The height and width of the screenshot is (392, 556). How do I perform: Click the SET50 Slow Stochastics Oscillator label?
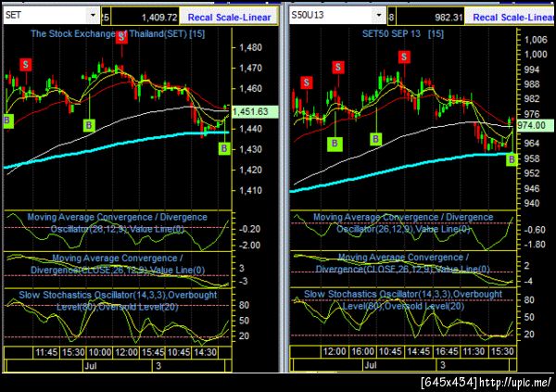point(403,300)
